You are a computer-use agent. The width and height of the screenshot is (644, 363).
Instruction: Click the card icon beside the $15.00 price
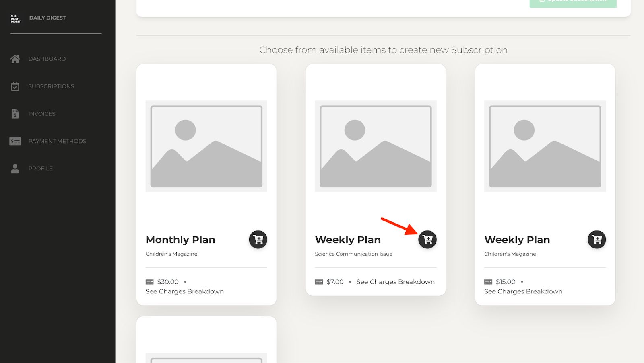[x=489, y=281]
